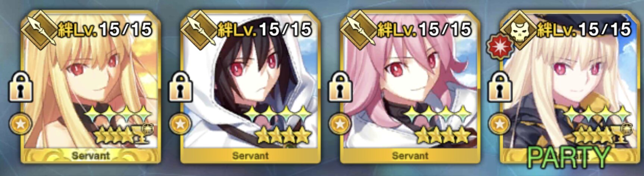
Task: Click the Servant label under the hooded card
Action: (250, 155)
